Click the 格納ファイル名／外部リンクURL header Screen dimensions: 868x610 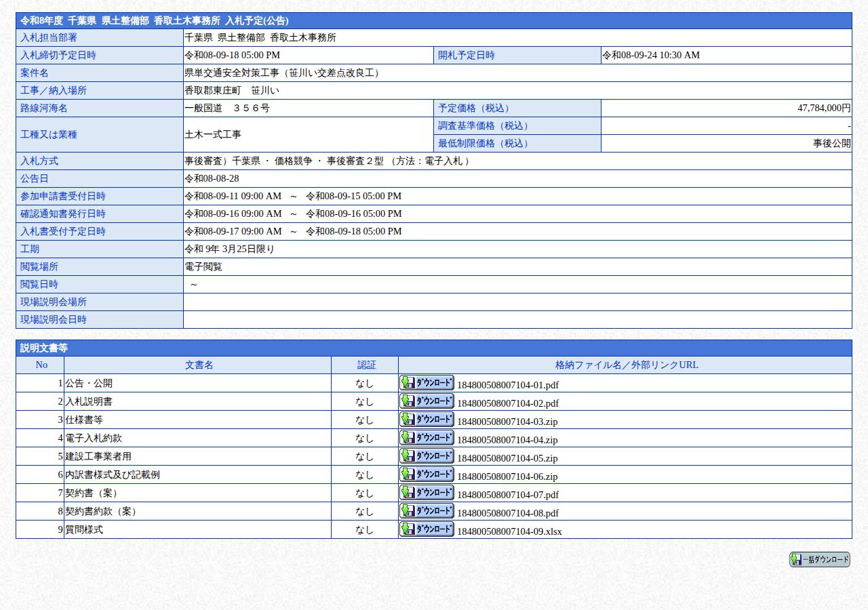click(627, 365)
